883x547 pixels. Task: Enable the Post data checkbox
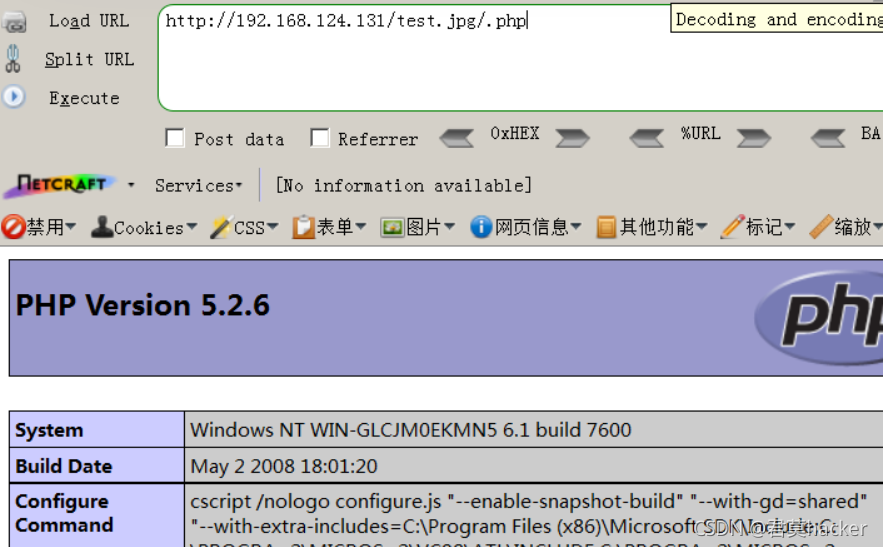coord(175,137)
